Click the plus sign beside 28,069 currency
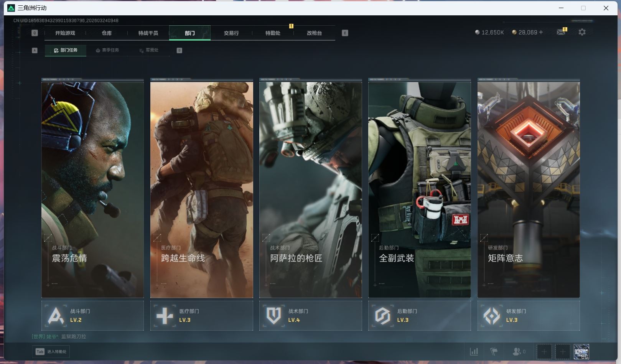Viewport: 621px width, 364px height. pos(541,32)
